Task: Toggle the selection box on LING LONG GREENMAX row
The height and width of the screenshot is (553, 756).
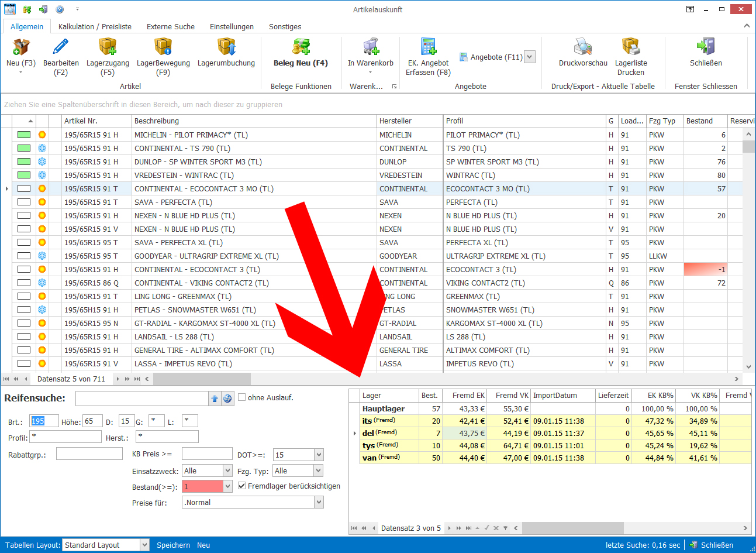Action: 24,296
